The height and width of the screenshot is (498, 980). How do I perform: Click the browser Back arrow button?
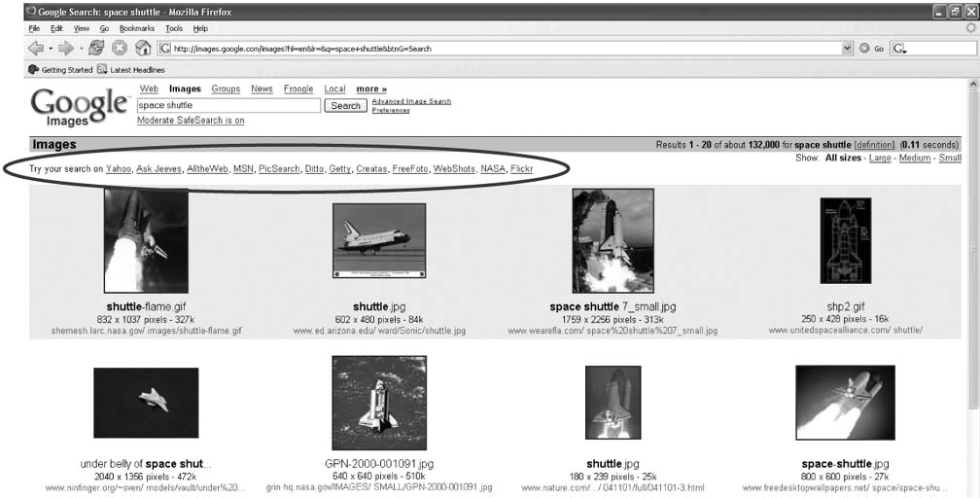pos(36,48)
